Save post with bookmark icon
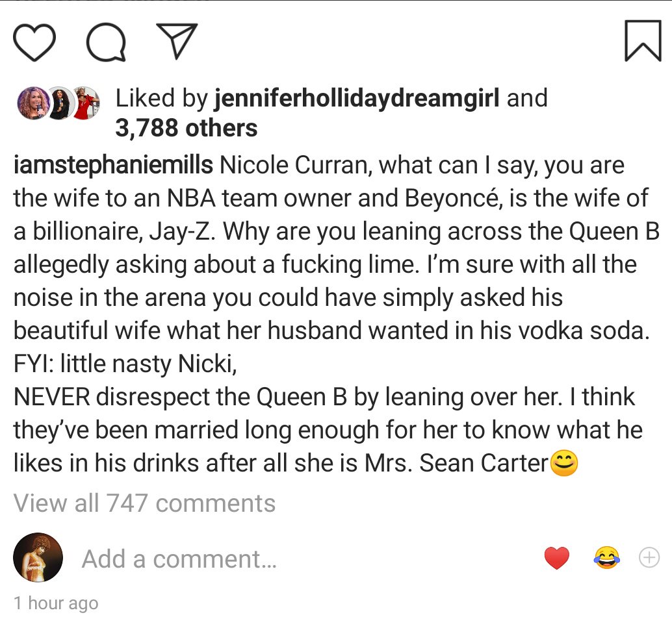The width and height of the screenshot is (672, 617). [x=642, y=40]
